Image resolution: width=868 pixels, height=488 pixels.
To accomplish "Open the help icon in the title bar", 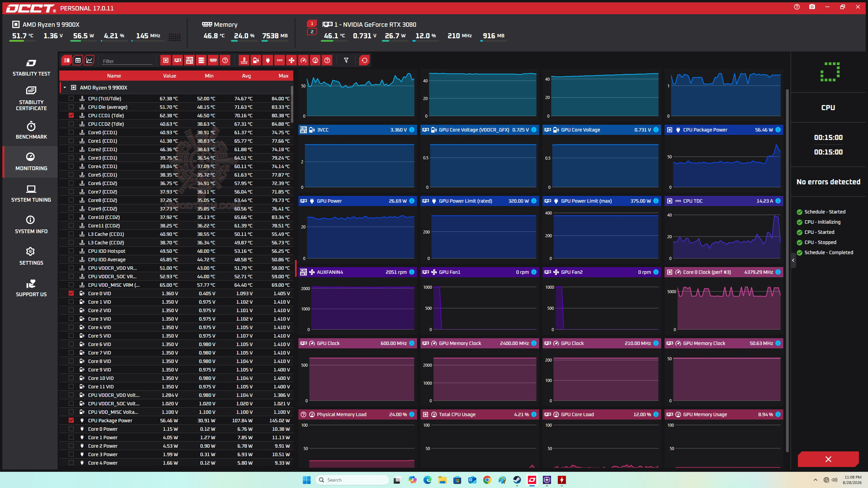I will (x=797, y=7).
